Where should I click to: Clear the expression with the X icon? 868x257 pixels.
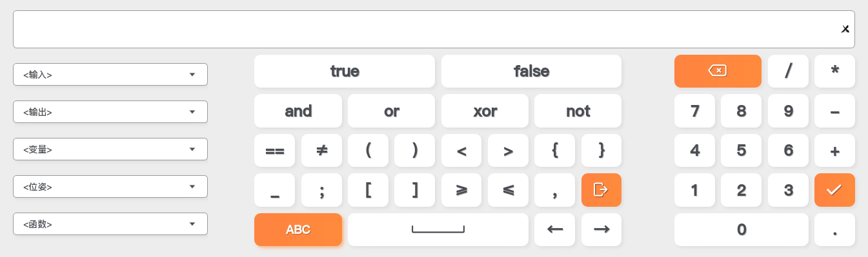point(845,29)
